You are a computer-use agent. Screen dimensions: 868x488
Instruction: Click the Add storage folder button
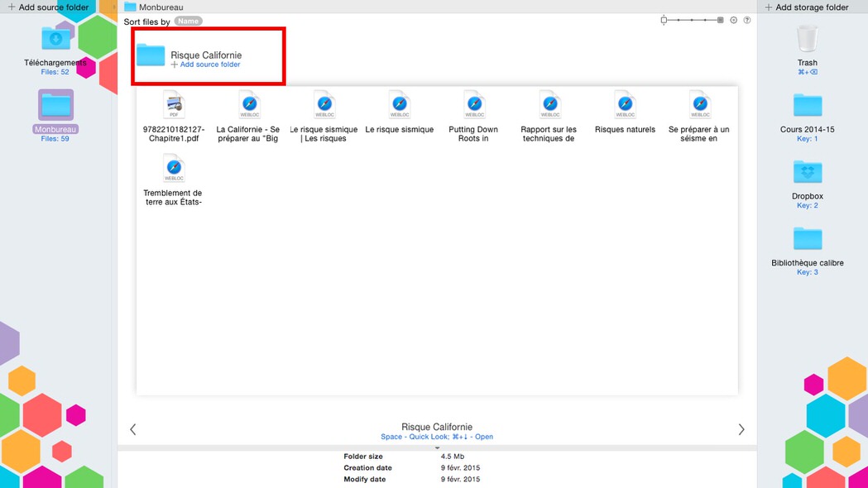pyautogui.click(x=807, y=7)
